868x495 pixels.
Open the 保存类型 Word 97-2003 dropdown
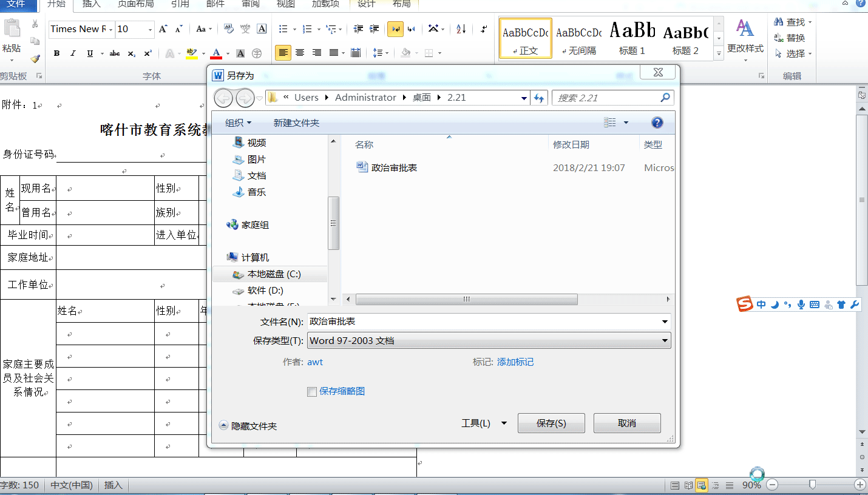pos(664,340)
